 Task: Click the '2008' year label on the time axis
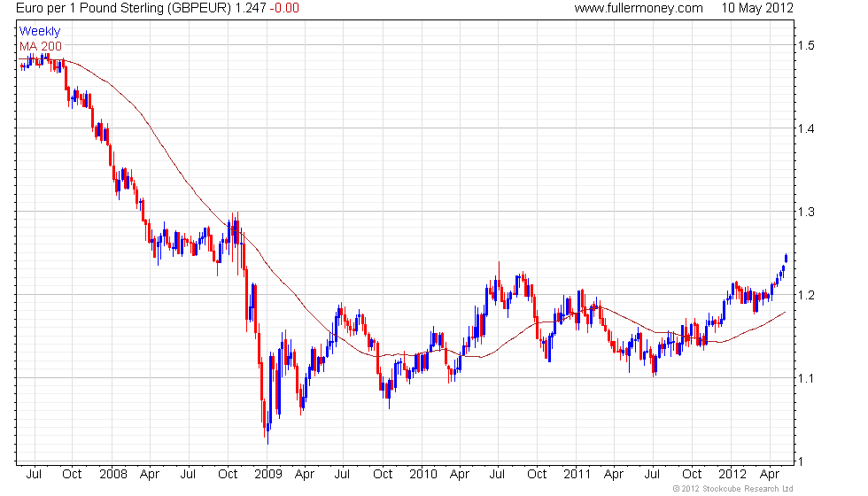point(113,475)
